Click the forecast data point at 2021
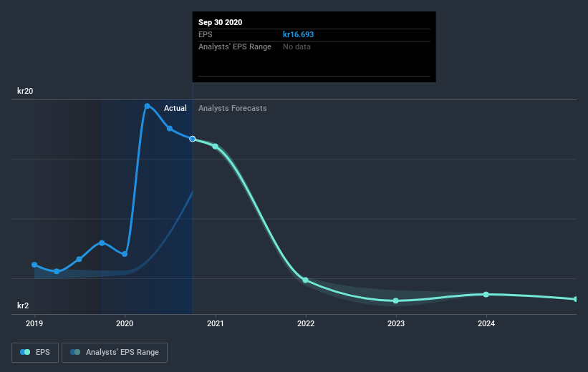 [x=216, y=147]
